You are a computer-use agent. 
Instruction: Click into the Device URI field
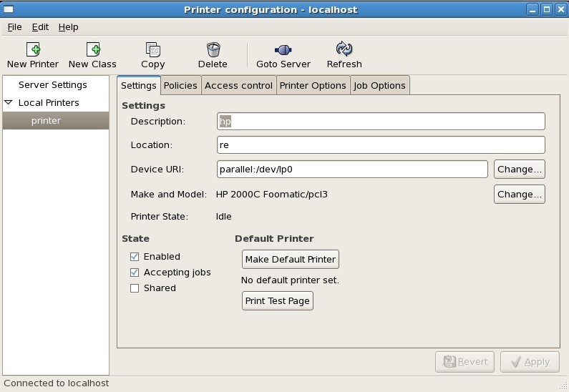click(x=352, y=170)
